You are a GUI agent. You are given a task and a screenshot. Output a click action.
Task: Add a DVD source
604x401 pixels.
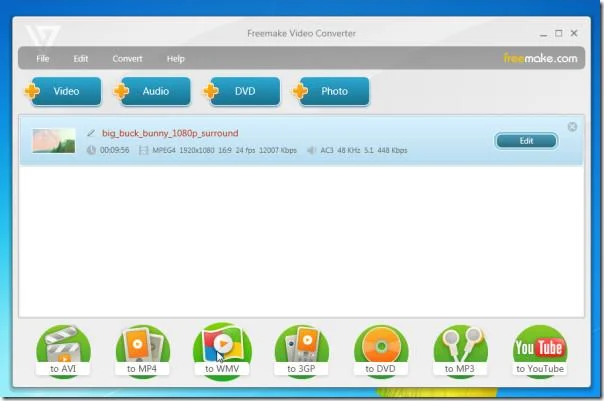[242, 91]
